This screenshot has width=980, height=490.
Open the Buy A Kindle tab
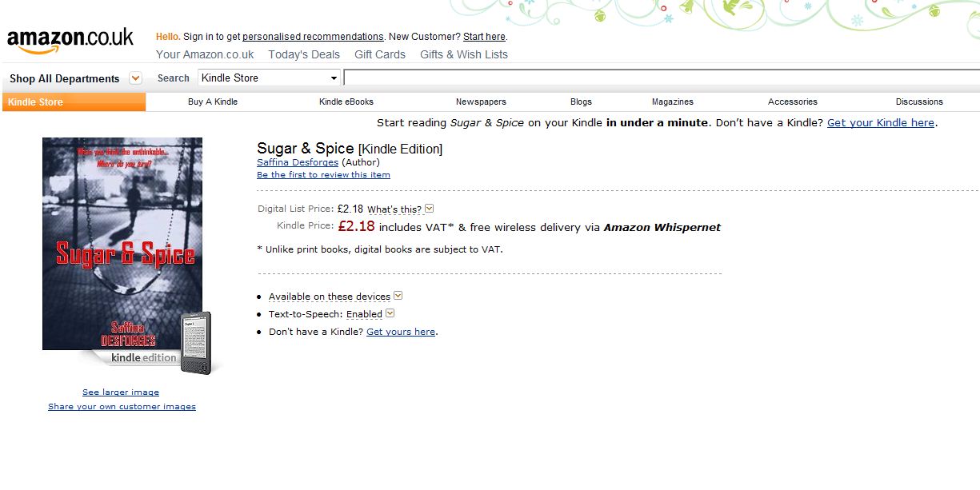point(213,102)
